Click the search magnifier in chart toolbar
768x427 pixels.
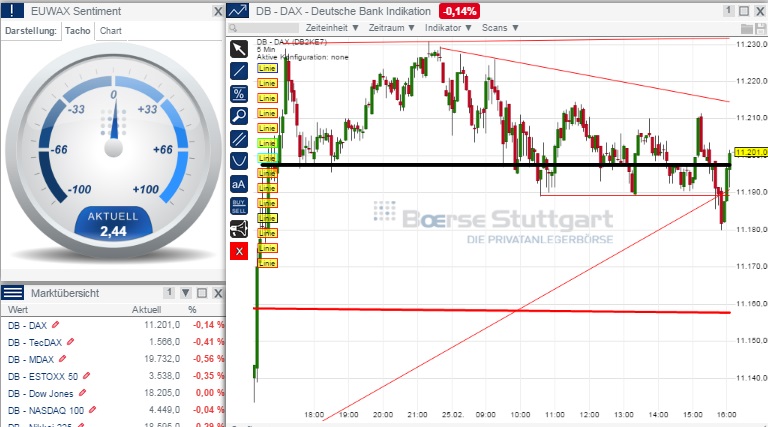click(233, 28)
